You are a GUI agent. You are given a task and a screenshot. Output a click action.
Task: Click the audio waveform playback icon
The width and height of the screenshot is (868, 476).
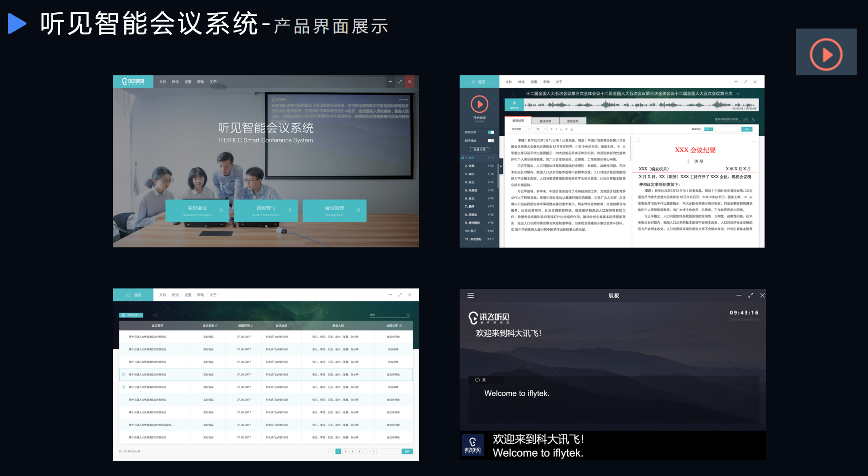[514, 104]
